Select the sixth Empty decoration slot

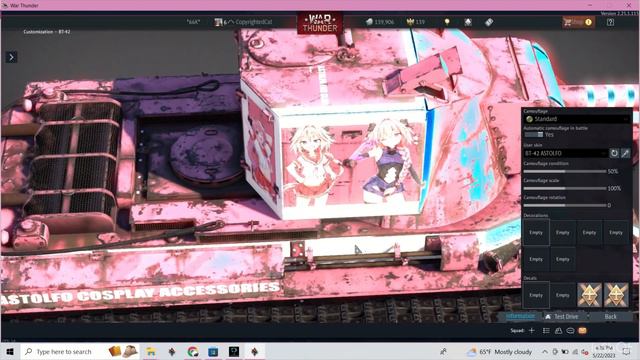point(562,259)
